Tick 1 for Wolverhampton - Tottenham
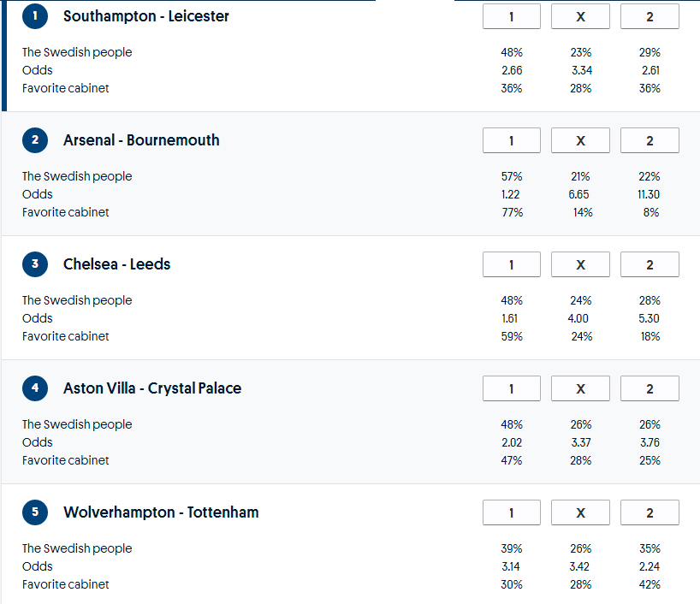This screenshot has height=604, width=700. point(512,512)
